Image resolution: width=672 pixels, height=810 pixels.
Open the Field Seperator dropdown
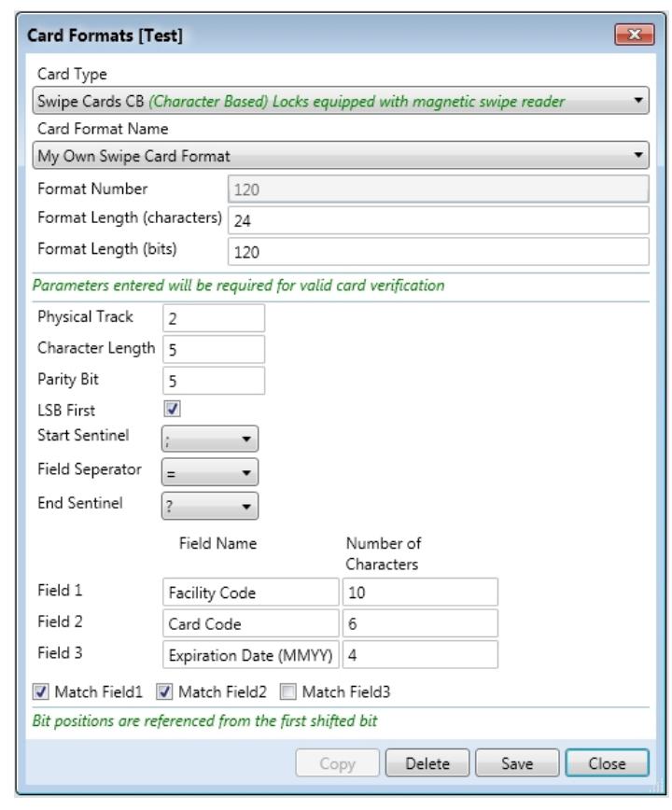point(210,472)
